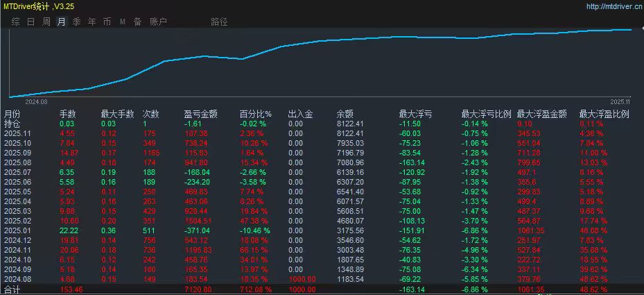Screen dimensions: 644x295
Task: Click the 盈亏金额 column header
Action: [x=201, y=114]
